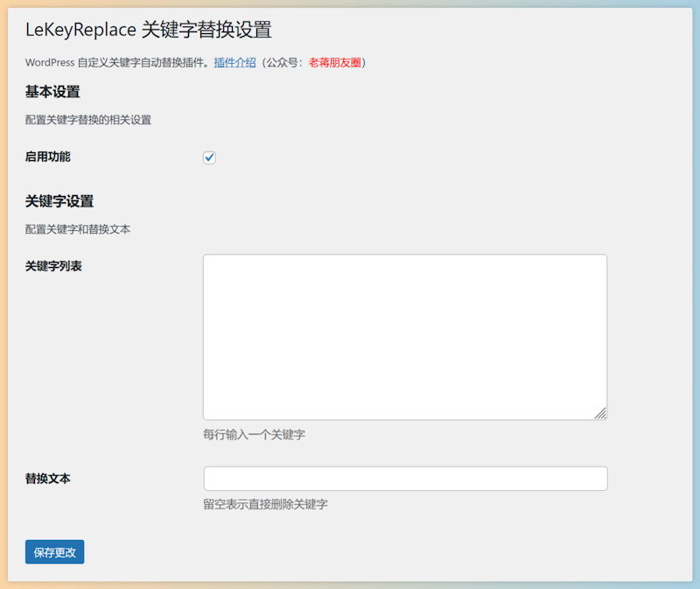The height and width of the screenshot is (589, 700).
Task: Focus the 替换文本 input field
Action: point(405,479)
